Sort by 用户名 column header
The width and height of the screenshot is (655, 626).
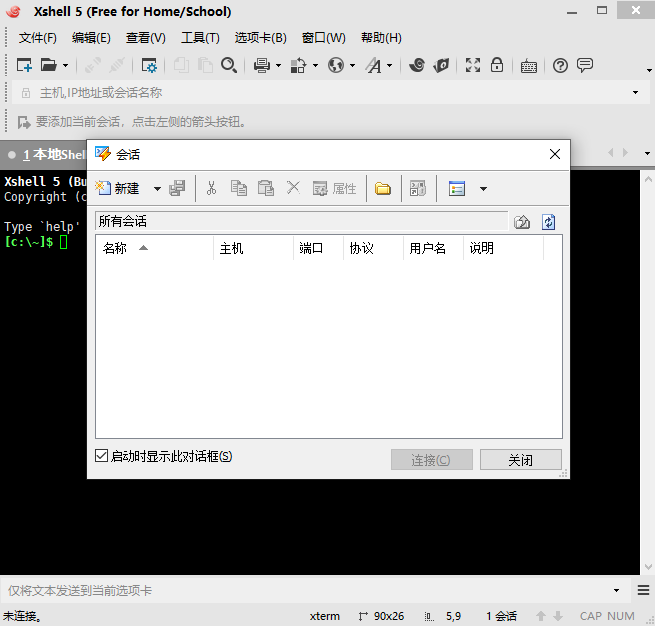pyautogui.click(x=433, y=248)
